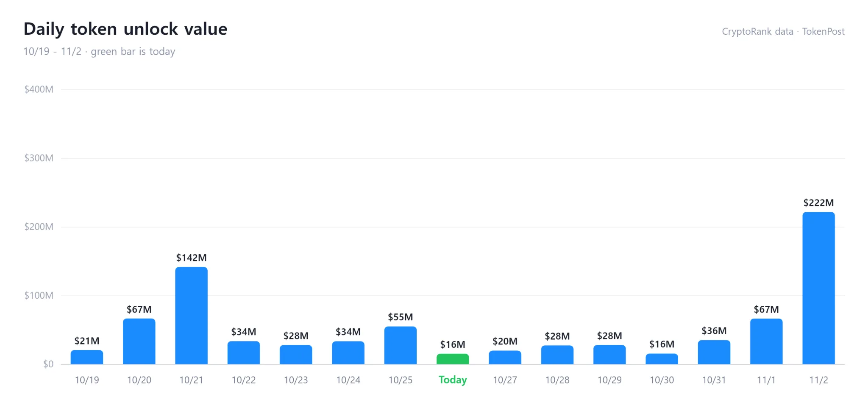
Task: Click the "Daily token unlock value" title
Action: click(x=125, y=29)
